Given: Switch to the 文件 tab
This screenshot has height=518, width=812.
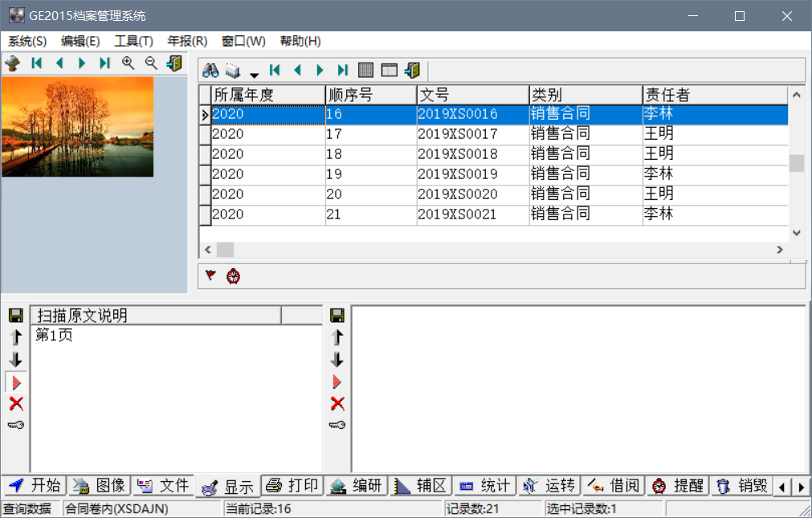Looking at the screenshot, I should 163,486.
